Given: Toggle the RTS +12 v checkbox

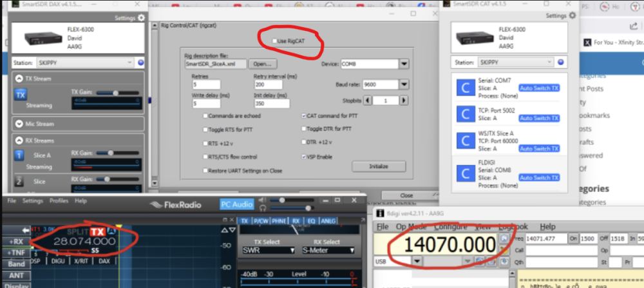Looking at the screenshot, I should (x=205, y=144).
